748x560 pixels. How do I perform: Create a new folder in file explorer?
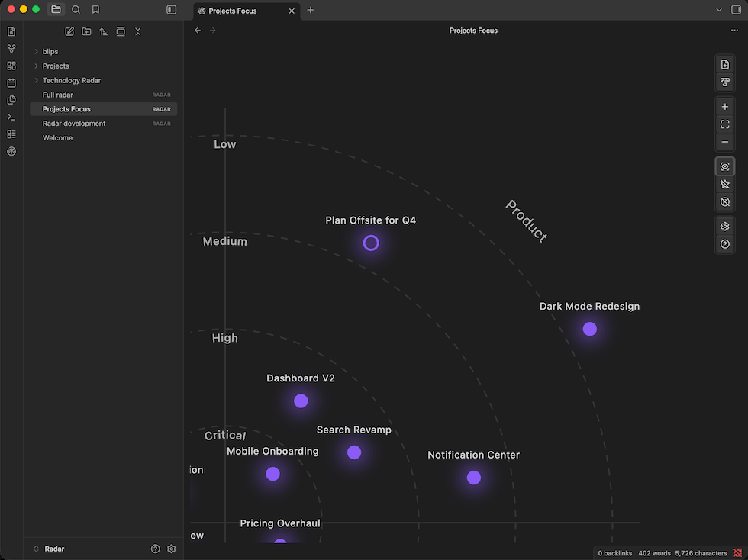pos(86,31)
